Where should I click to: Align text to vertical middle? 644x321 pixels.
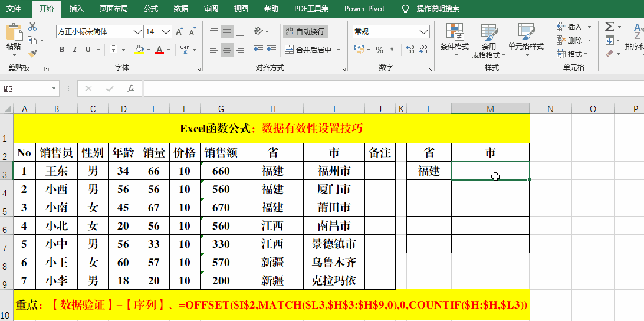226,31
